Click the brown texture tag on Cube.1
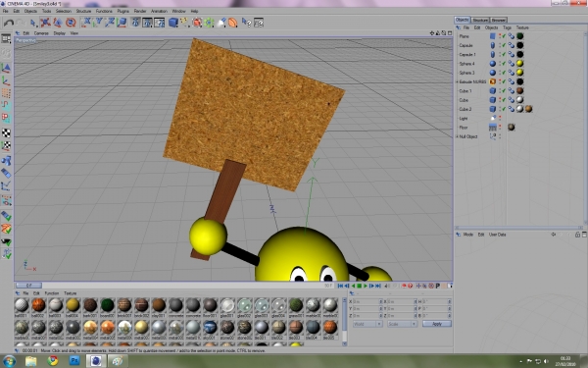588x368 pixels. 519,91
